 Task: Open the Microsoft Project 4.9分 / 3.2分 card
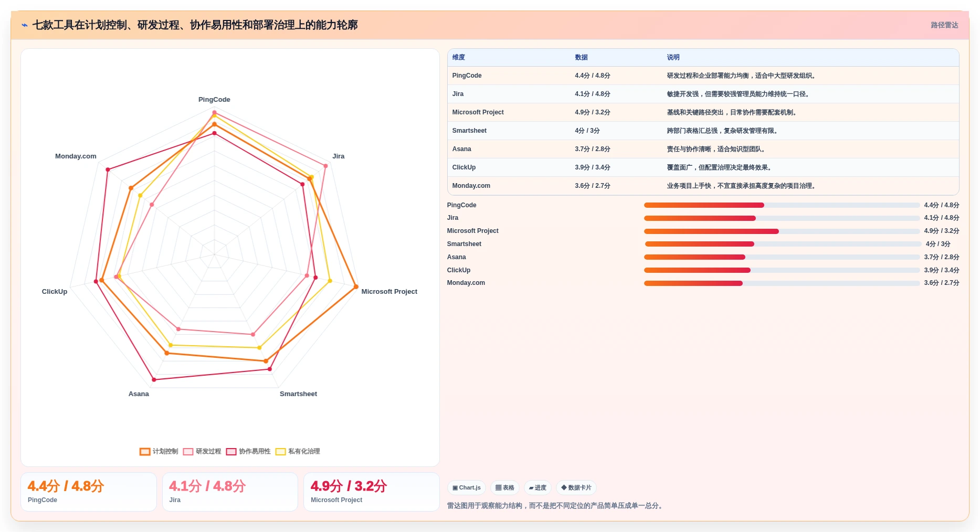point(372,492)
